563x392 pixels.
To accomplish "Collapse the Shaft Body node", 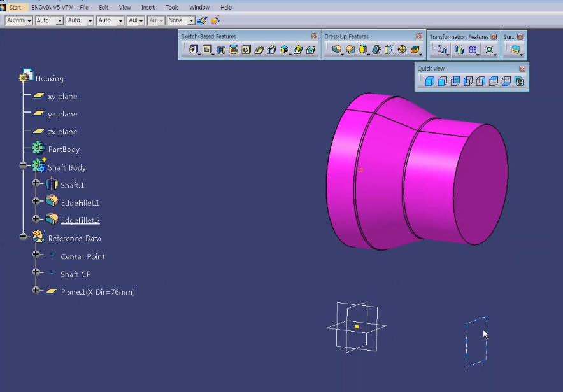I will click(24, 165).
